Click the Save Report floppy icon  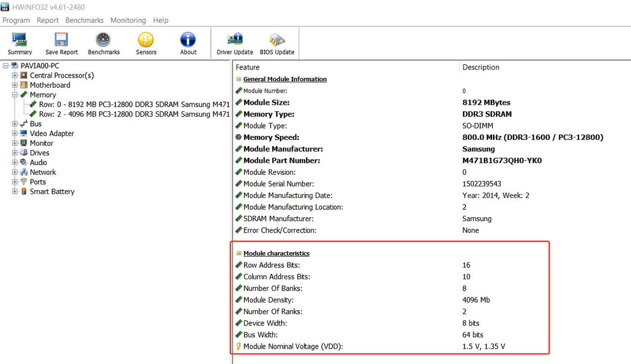(x=62, y=40)
